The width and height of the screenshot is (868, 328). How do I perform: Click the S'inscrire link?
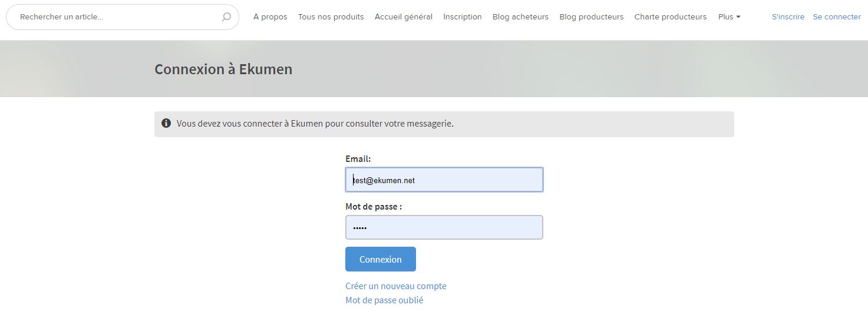coord(788,17)
